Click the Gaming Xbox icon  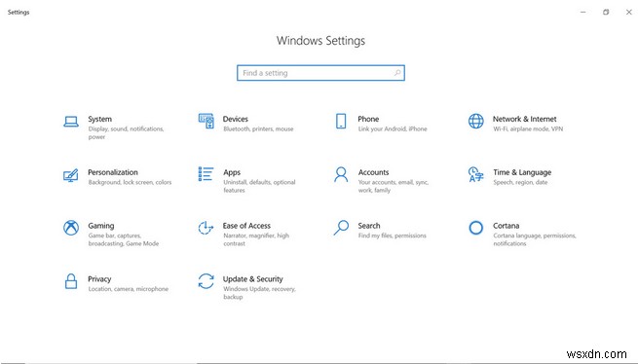[x=71, y=228]
